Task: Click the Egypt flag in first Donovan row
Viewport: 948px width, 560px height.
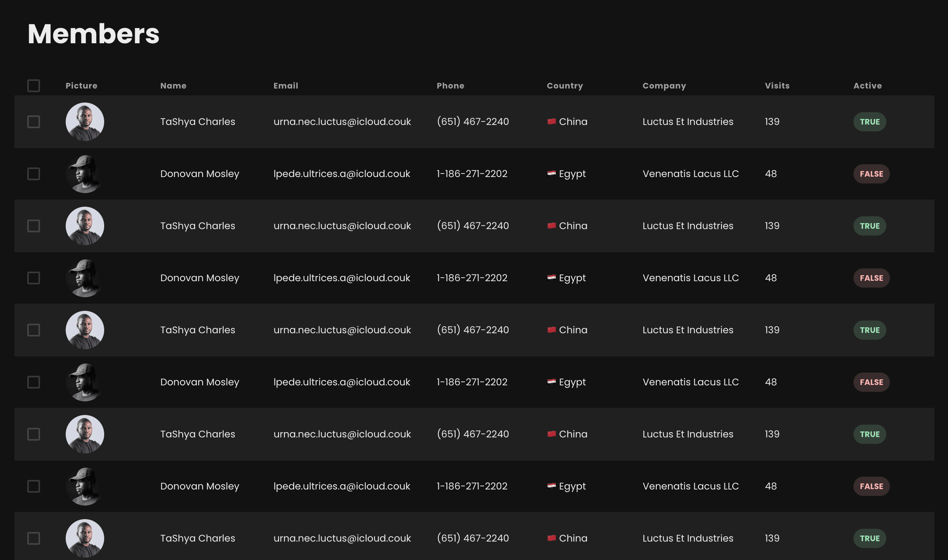Action: pyautogui.click(x=551, y=173)
